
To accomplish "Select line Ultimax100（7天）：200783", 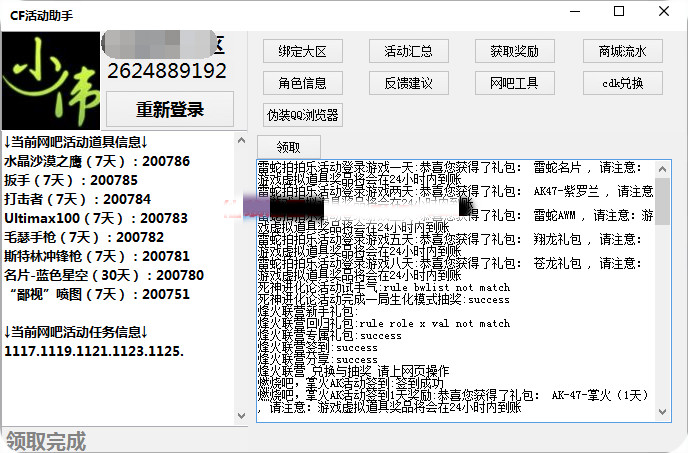I will coord(96,218).
